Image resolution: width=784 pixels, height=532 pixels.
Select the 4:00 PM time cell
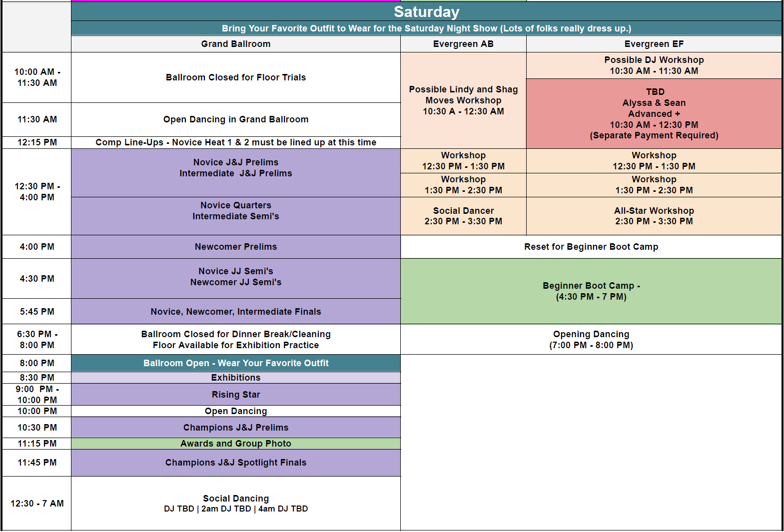tap(37, 247)
